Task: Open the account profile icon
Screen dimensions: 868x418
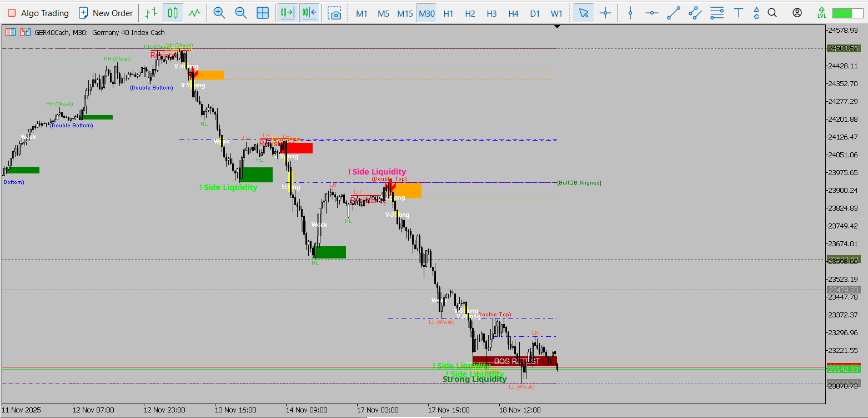Action: pyautogui.click(x=797, y=13)
